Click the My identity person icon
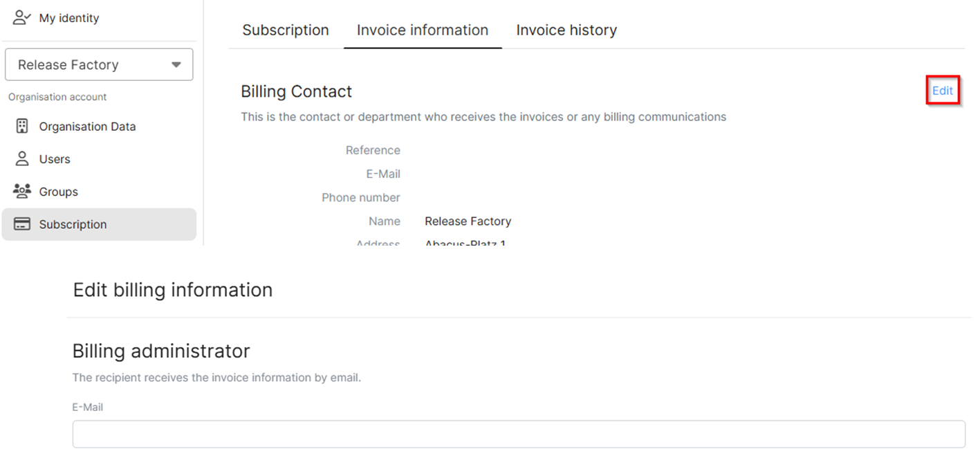 tap(22, 18)
